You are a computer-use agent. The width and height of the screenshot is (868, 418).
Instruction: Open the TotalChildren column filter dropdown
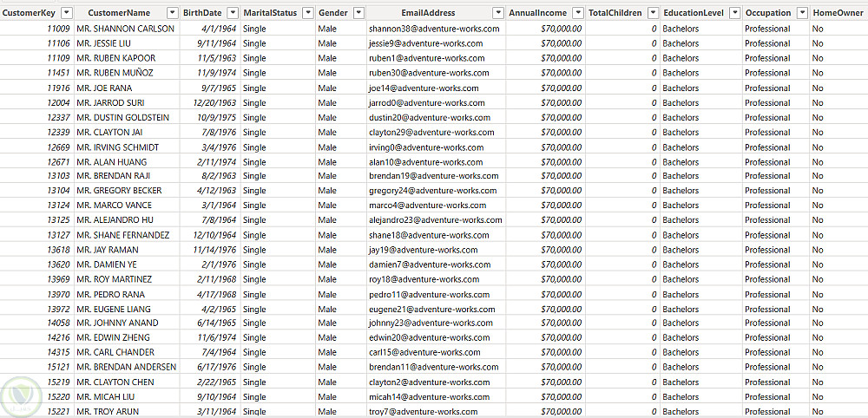[653, 13]
